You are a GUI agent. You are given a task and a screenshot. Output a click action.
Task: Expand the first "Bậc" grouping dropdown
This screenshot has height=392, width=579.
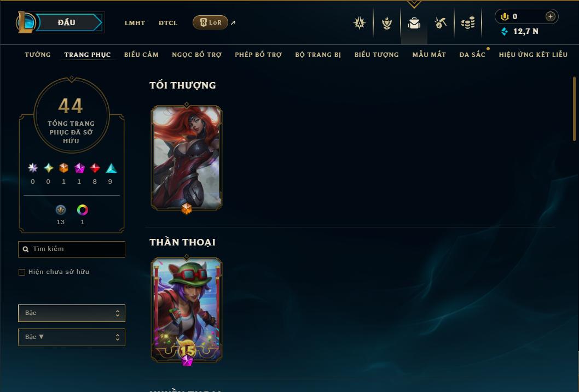pos(72,313)
